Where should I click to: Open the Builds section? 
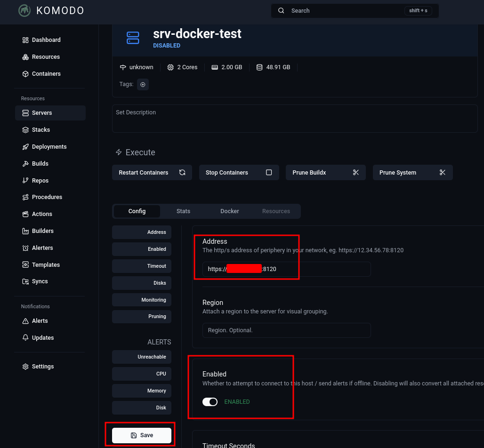click(35, 163)
